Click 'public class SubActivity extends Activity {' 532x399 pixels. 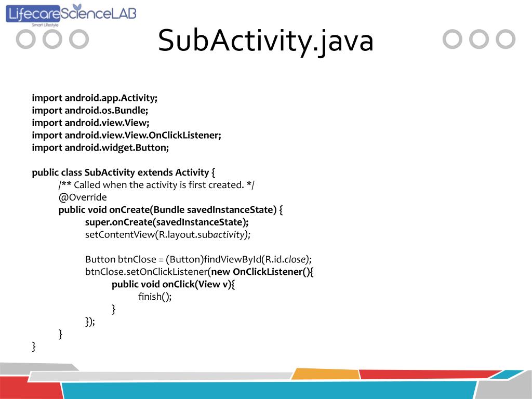click(124, 172)
